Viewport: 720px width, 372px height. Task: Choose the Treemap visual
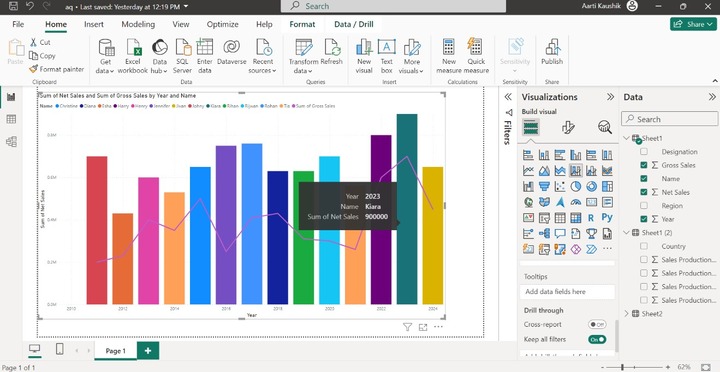click(x=607, y=186)
